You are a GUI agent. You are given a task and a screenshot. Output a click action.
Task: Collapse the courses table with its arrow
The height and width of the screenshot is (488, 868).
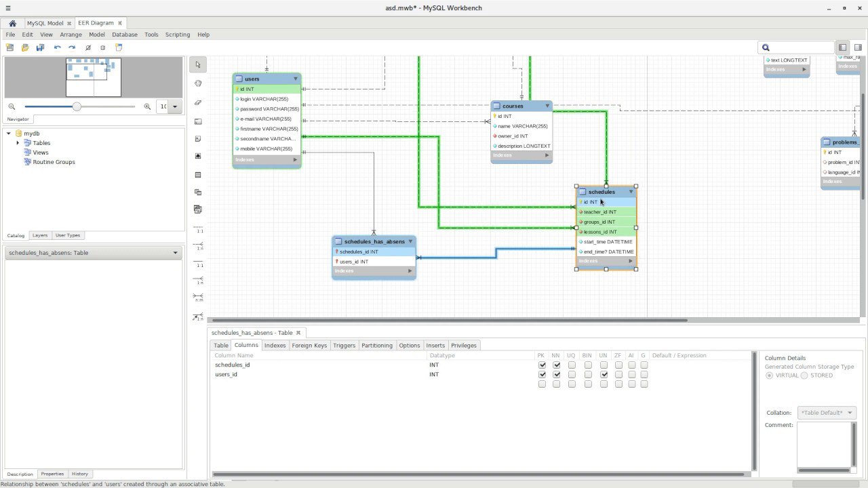[x=547, y=106]
